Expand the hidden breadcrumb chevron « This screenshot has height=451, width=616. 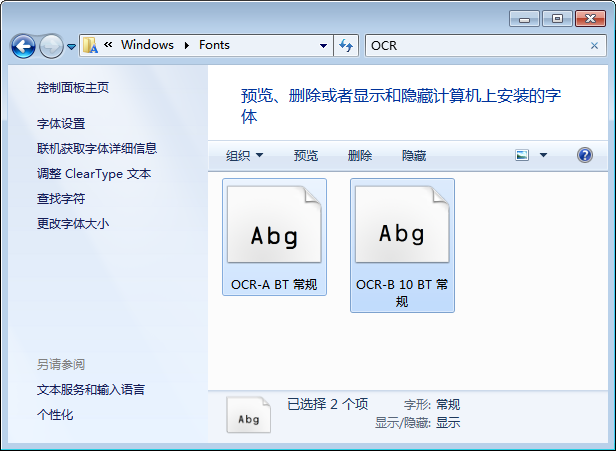108,45
